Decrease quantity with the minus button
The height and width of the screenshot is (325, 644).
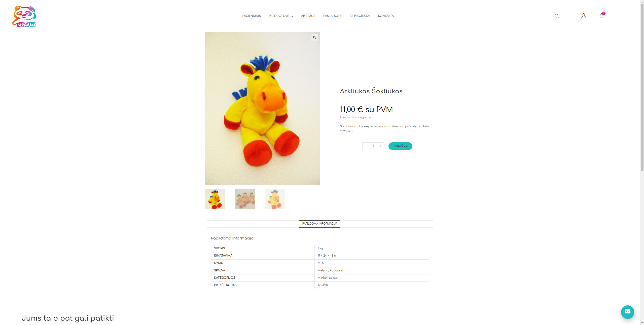pyautogui.click(x=366, y=146)
